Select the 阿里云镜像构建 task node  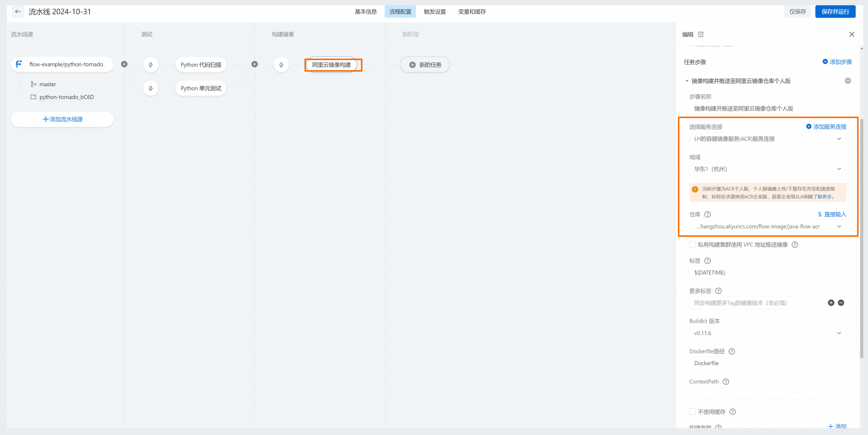[x=332, y=65]
